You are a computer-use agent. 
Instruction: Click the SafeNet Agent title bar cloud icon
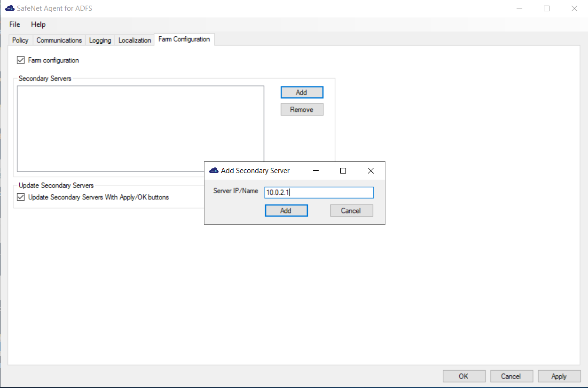tap(9, 8)
